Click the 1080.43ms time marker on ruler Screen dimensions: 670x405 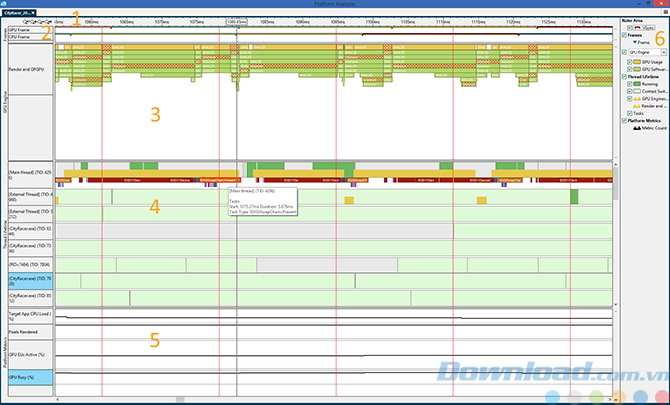(237, 20)
